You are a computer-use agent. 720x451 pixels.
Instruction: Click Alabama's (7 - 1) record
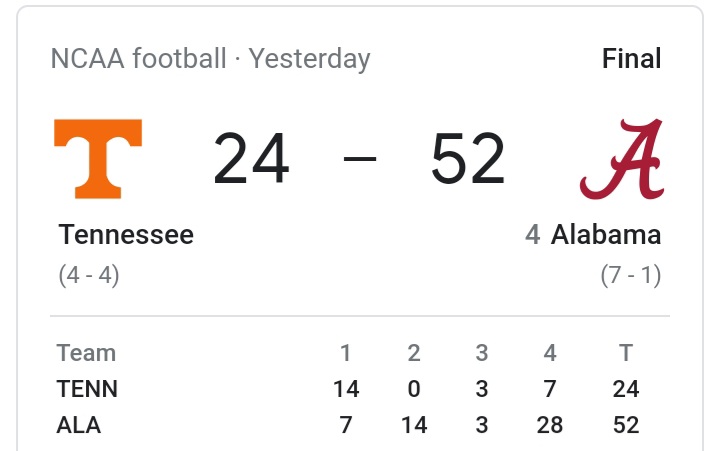631,275
